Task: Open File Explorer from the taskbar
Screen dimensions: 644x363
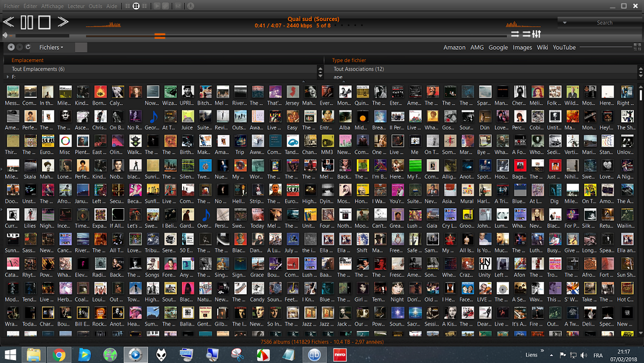Action: point(34,354)
